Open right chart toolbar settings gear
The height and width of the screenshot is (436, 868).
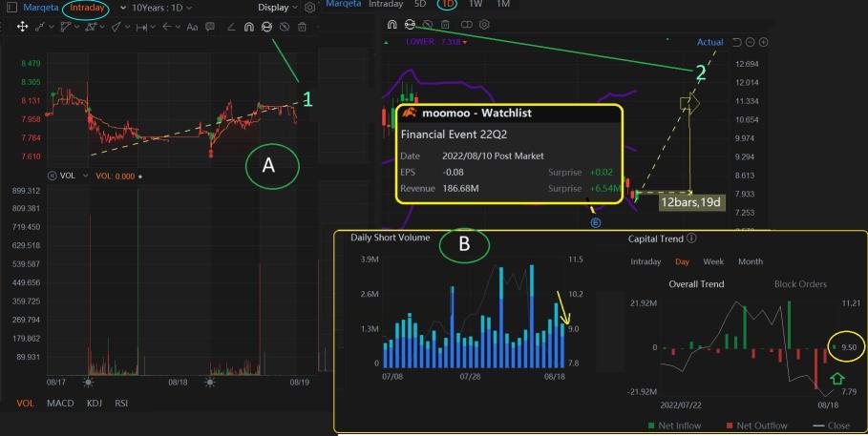[484, 25]
